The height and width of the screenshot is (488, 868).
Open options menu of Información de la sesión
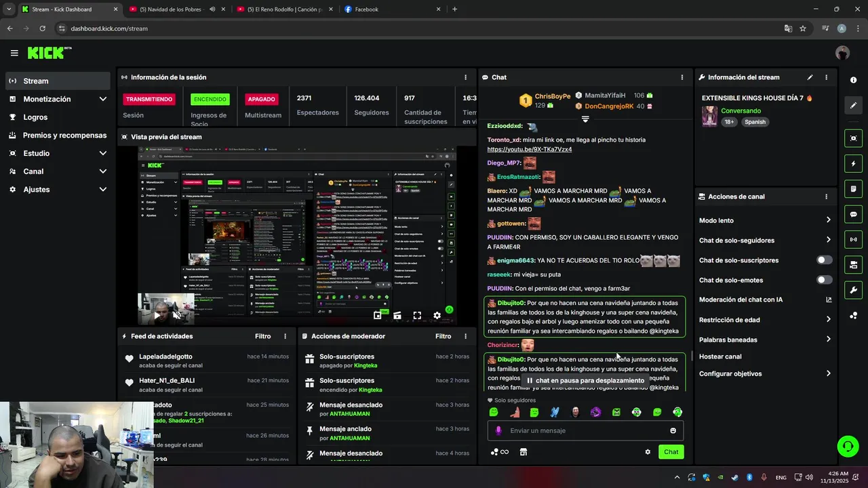click(x=465, y=77)
